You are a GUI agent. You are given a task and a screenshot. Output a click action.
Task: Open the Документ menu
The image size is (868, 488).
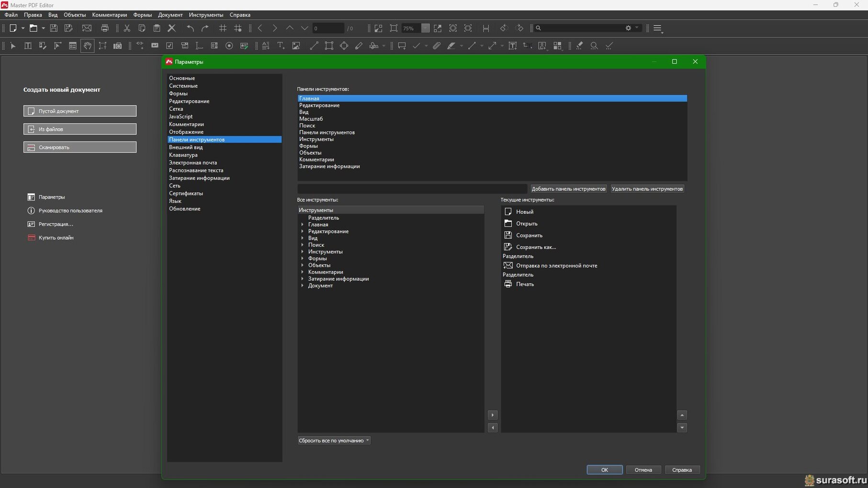click(170, 15)
